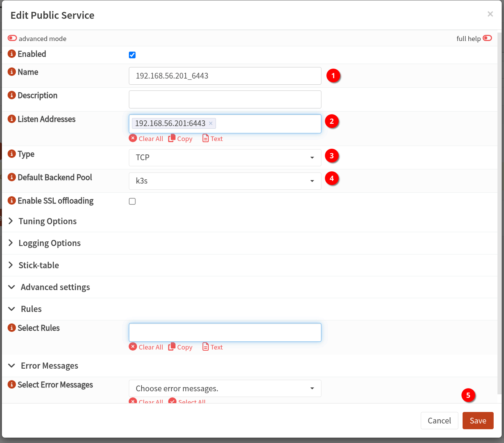Click into the Description text field
The width and height of the screenshot is (504, 443).
click(x=225, y=100)
